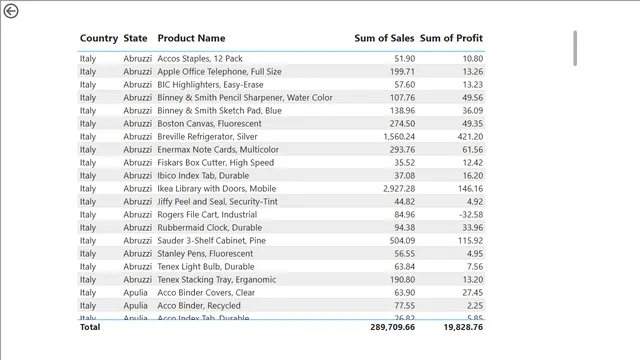Select 'Tenex Stacking Tray, Erganomic' cell
640x360 pixels.
pos(217,280)
